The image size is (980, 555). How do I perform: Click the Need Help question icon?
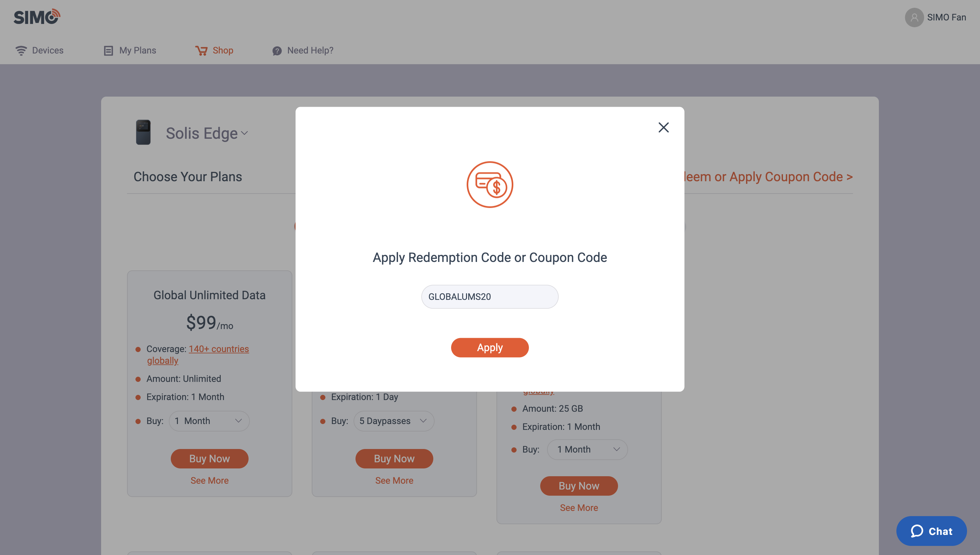[x=277, y=51]
